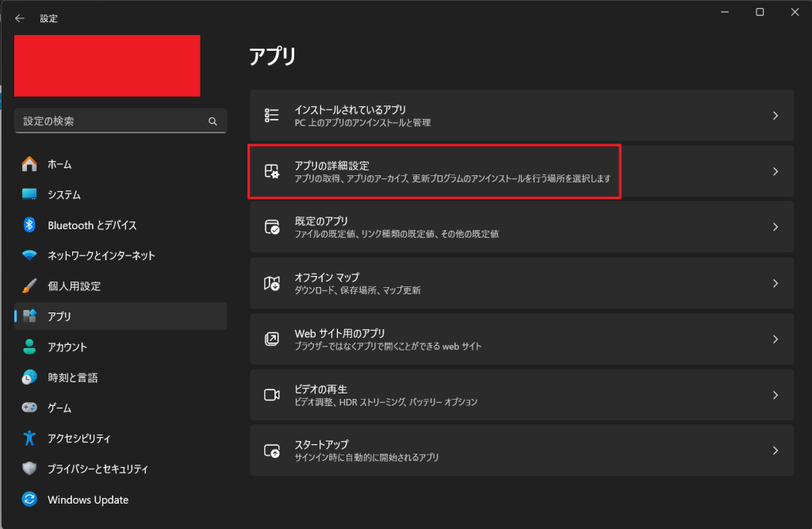This screenshot has width=812, height=529.
Task: Click the installed apps list icon
Action: click(x=271, y=115)
